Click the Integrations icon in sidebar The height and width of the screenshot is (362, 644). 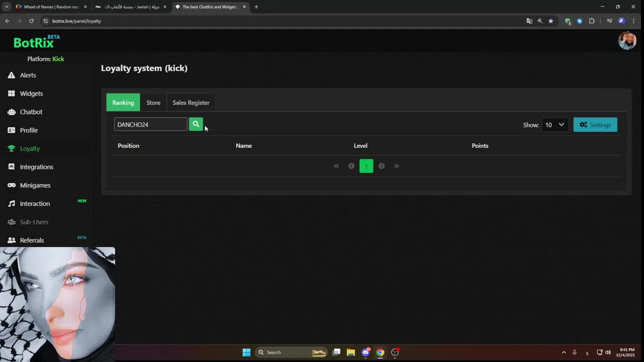coord(11,167)
